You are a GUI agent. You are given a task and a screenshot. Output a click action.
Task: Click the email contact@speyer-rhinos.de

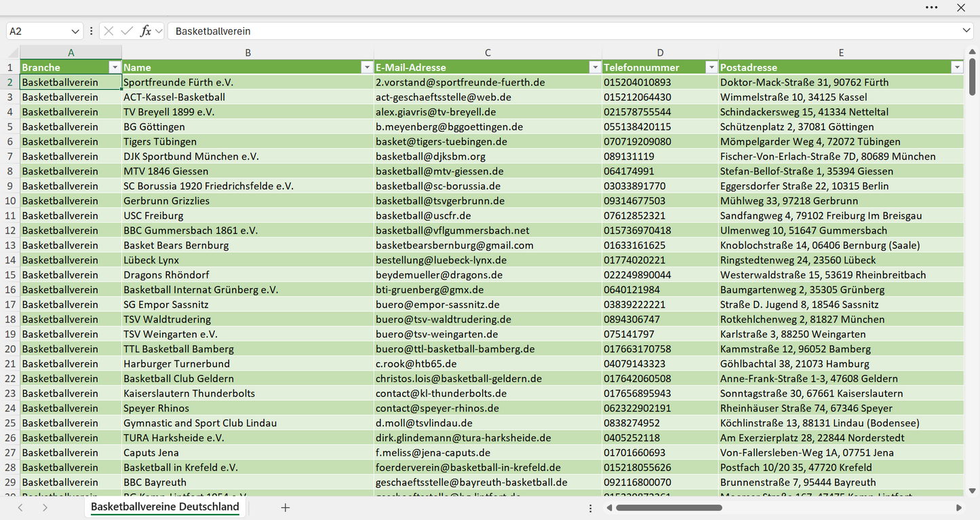point(488,408)
